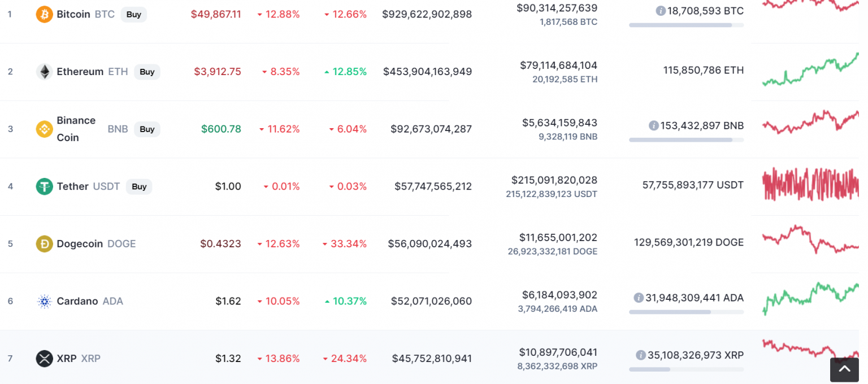Image resolution: width=868 pixels, height=384 pixels.
Task: Open the Dogecoin name link
Action: click(x=80, y=244)
